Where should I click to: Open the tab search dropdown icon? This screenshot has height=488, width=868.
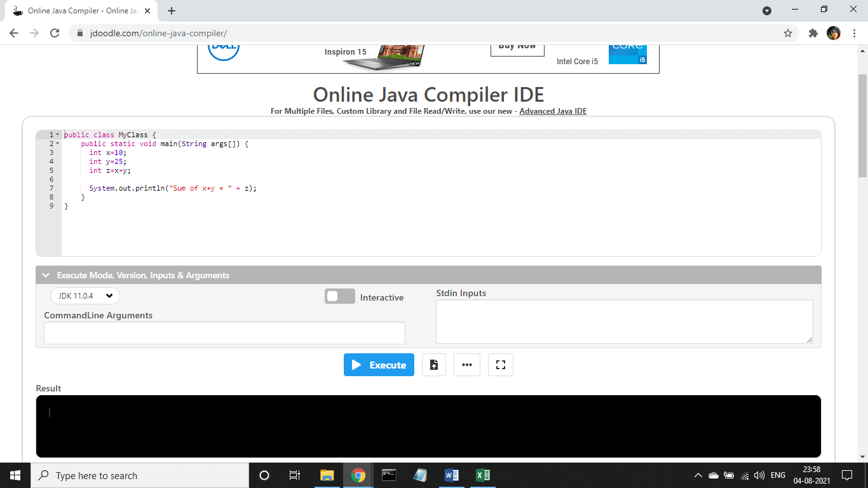[767, 11]
